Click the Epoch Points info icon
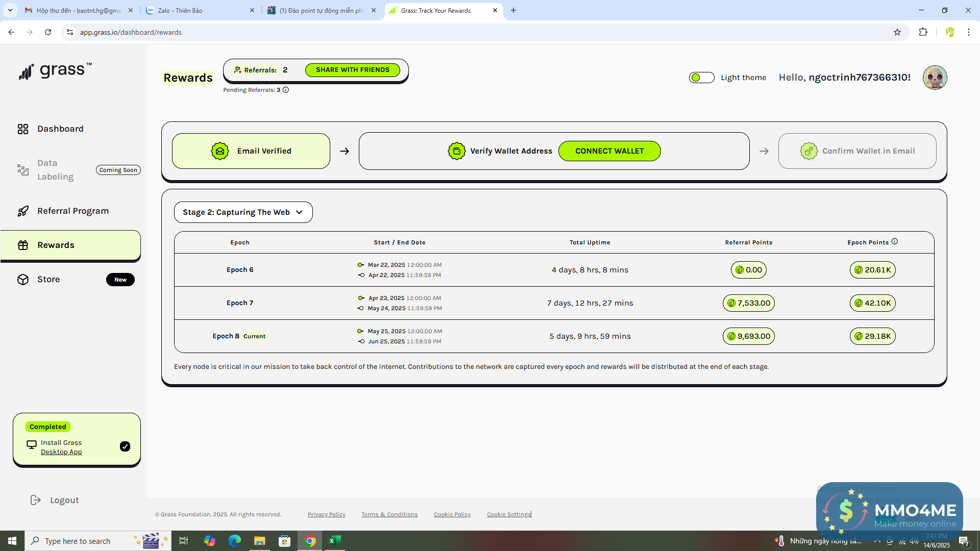 click(x=895, y=242)
